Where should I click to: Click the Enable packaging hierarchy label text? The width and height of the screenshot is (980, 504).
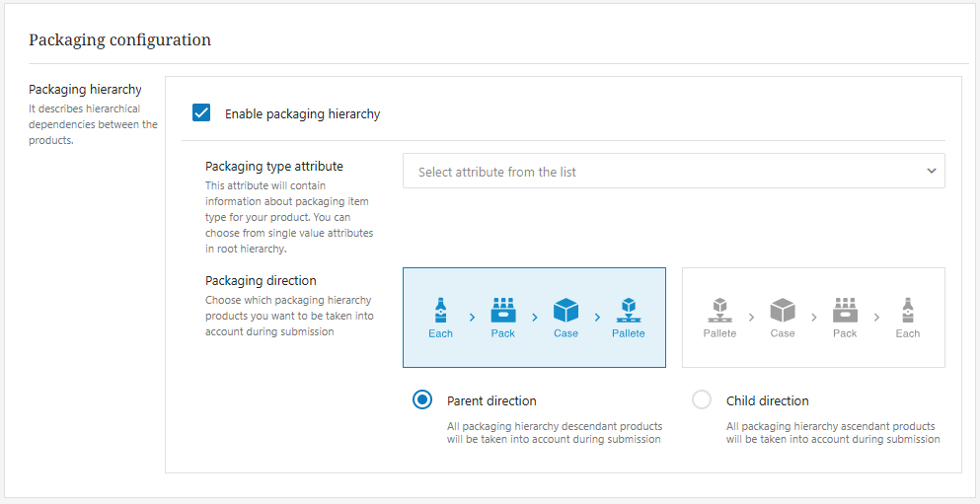[302, 114]
